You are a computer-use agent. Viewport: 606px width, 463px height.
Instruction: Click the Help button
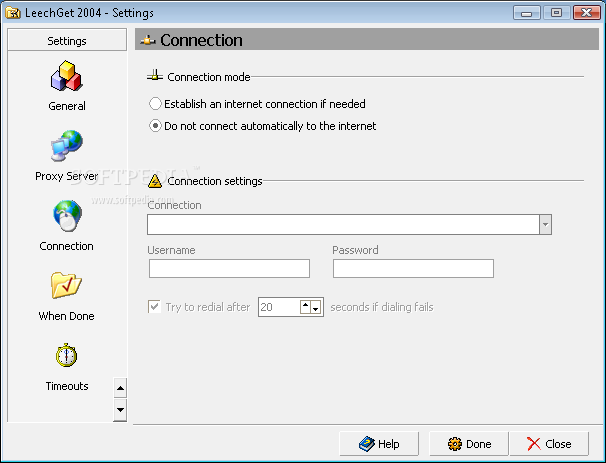click(379, 444)
